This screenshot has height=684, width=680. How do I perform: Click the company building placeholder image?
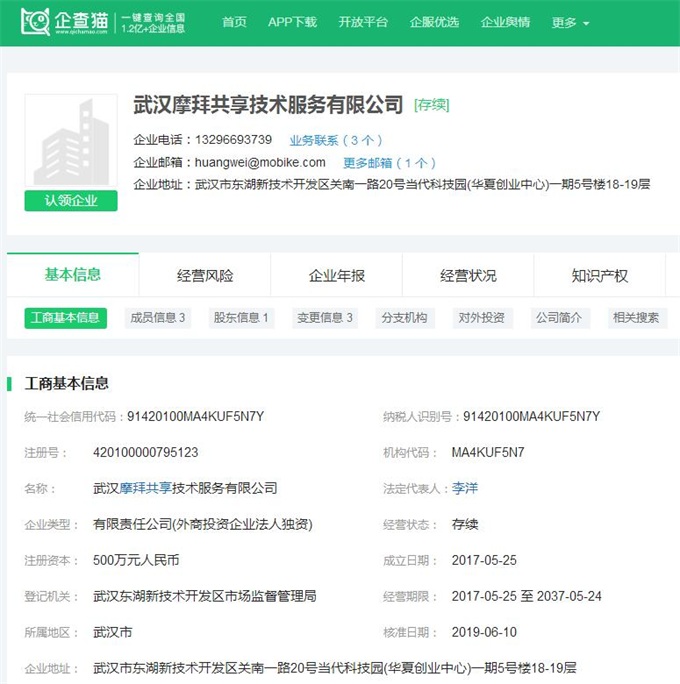pyautogui.click(x=70, y=142)
